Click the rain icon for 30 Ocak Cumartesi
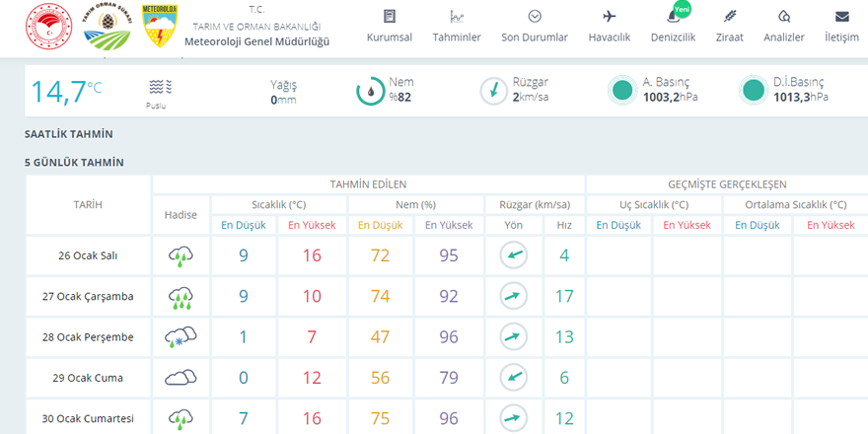This screenshot has height=434, width=868. click(181, 419)
